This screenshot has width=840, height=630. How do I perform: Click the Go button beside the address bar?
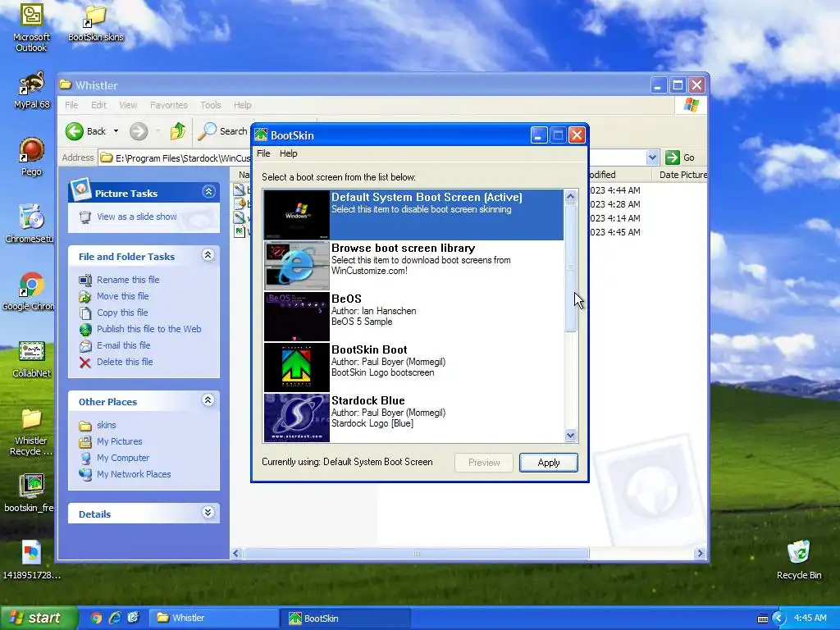pos(680,157)
